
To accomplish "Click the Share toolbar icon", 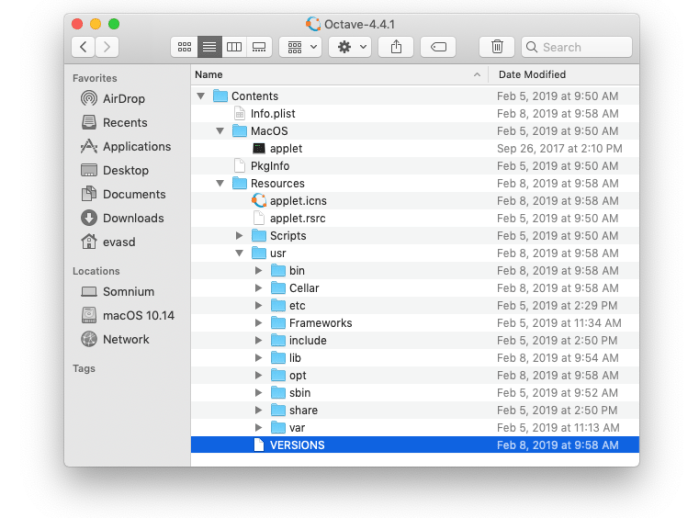I will [x=396, y=47].
